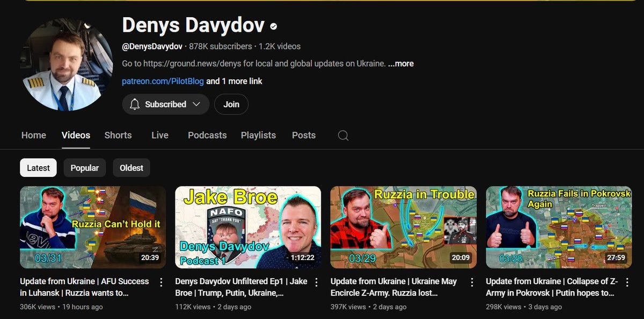Open the 'Denys Davydov Unfiltered Ep1' video title

pyautogui.click(x=241, y=287)
